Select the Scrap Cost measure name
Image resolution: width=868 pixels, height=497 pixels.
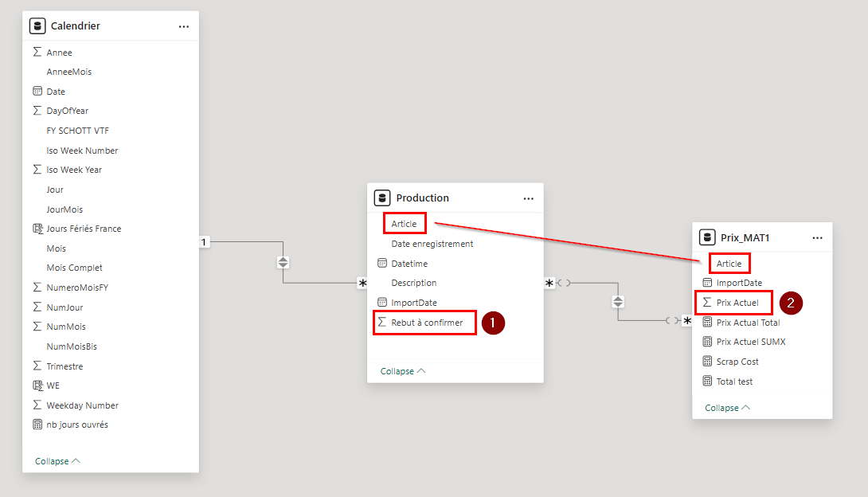737,362
